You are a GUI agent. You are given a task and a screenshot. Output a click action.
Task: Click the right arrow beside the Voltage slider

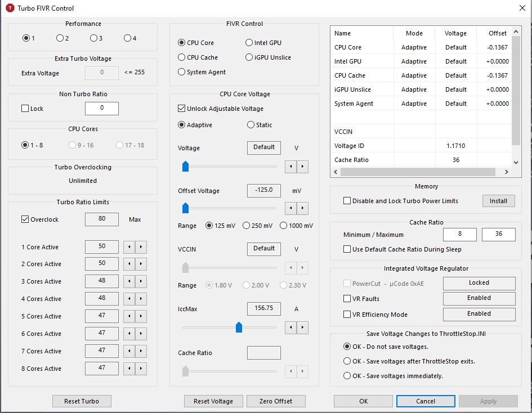click(x=302, y=167)
